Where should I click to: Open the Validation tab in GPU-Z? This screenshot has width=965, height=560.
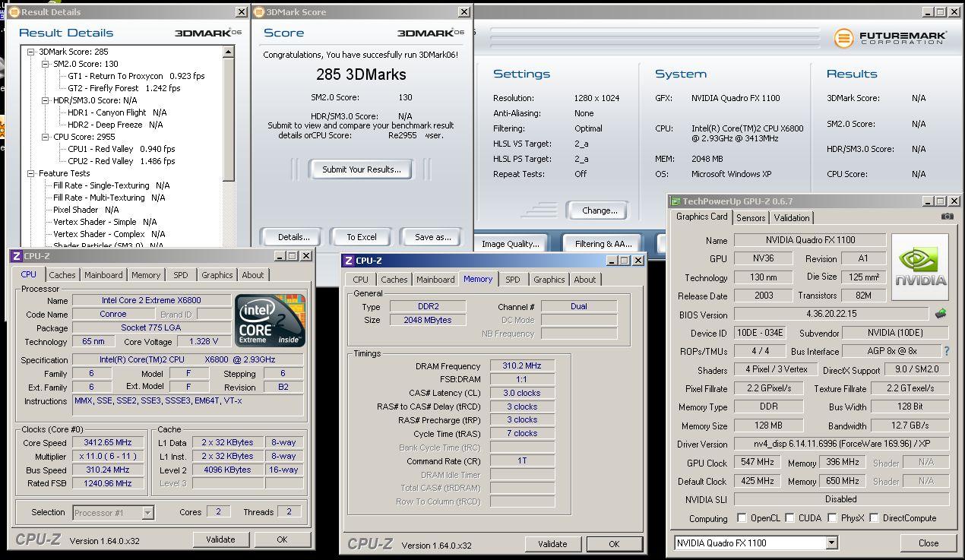pyautogui.click(x=792, y=218)
